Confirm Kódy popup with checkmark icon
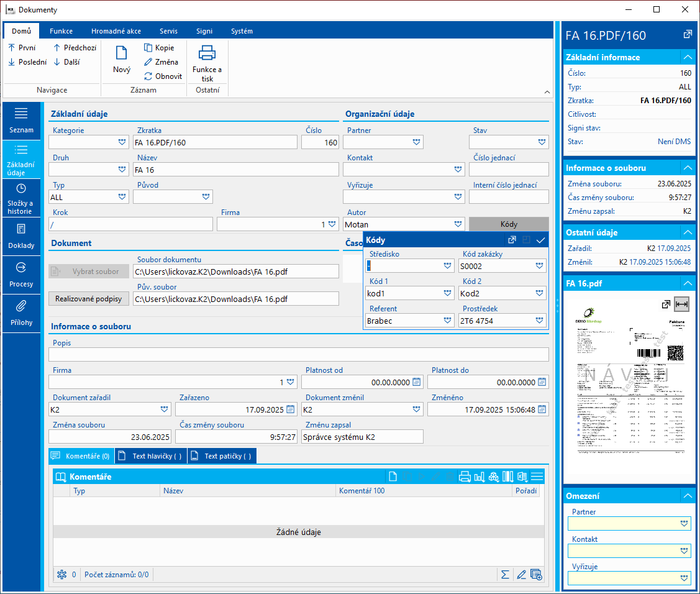Screen dimensions: 700x594 coord(540,240)
